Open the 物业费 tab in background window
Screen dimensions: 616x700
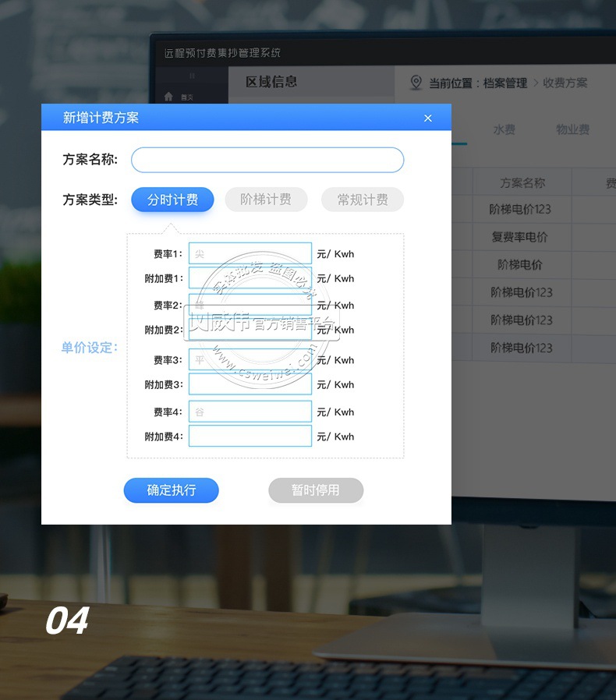pos(572,129)
